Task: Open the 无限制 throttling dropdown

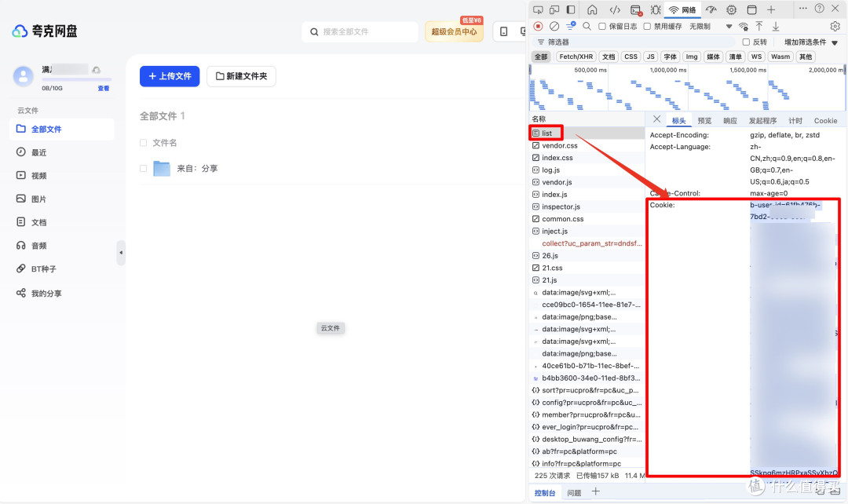Action: (710, 26)
